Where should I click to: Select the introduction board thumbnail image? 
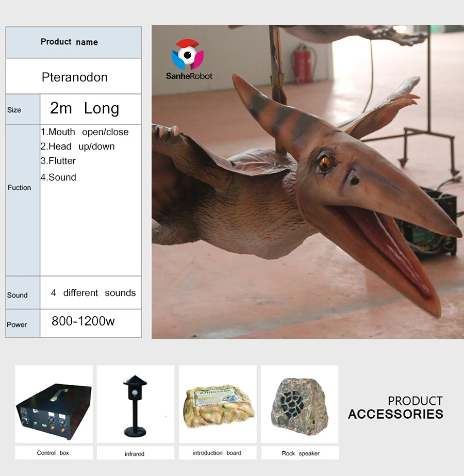(x=218, y=404)
